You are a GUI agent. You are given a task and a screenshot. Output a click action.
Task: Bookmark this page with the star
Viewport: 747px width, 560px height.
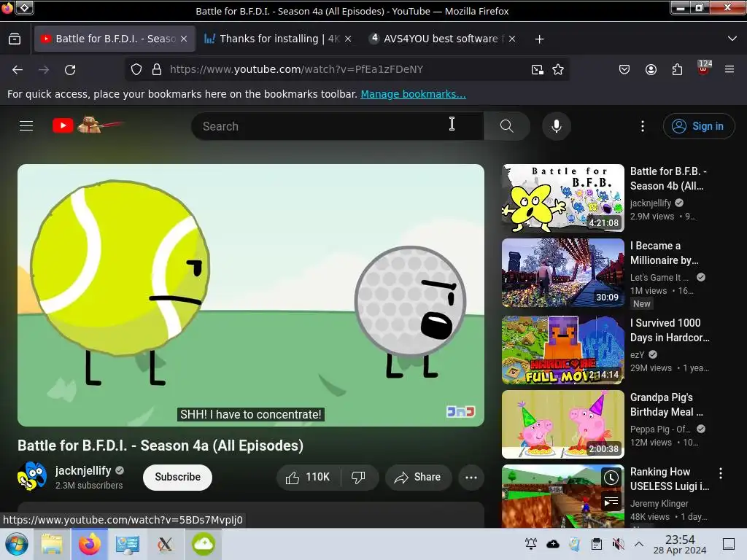point(558,69)
